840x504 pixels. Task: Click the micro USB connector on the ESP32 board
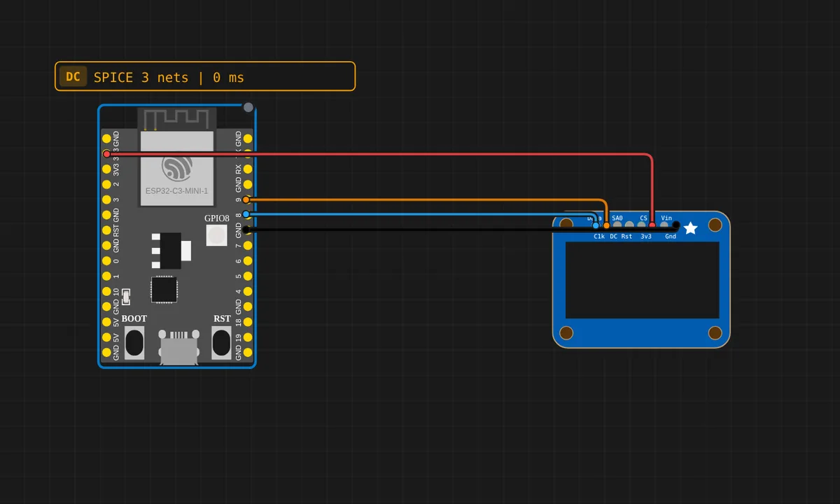click(x=178, y=347)
